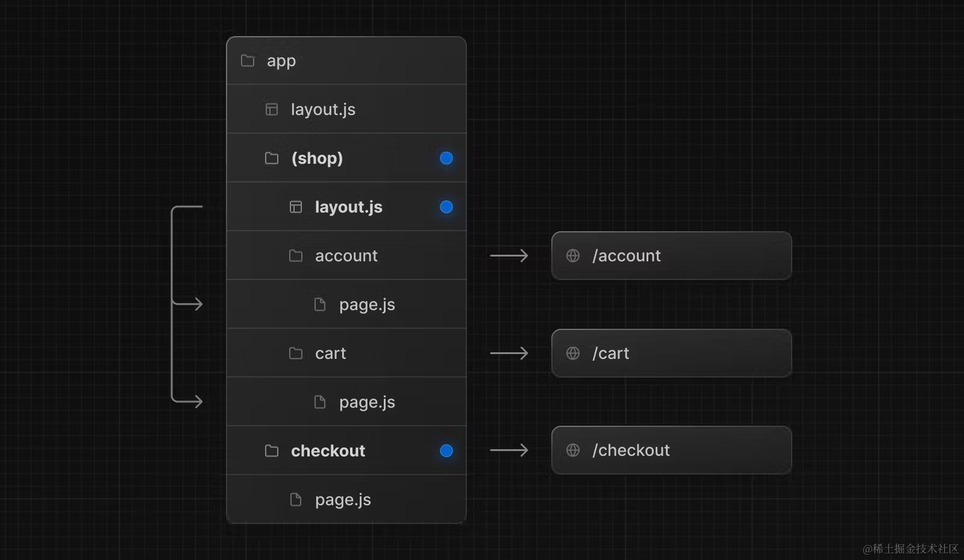Click the root layout.js layout icon
The width and height of the screenshot is (964, 560).
point(272,110)
